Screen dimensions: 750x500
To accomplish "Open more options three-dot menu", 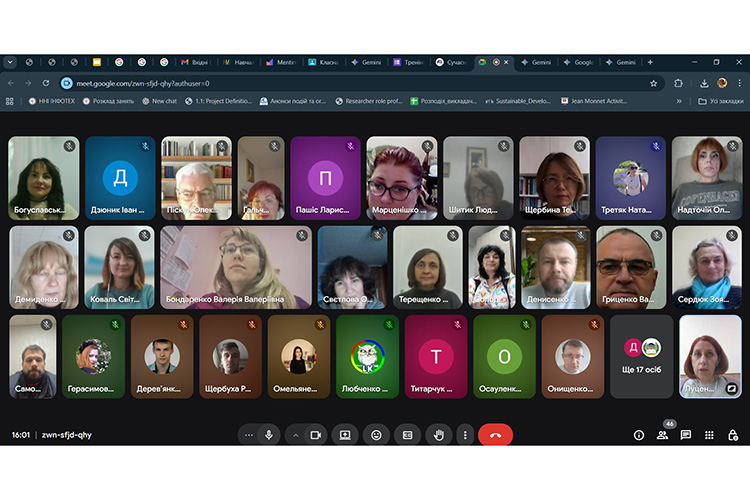I will pyautogui.click(x=464, y=435).
